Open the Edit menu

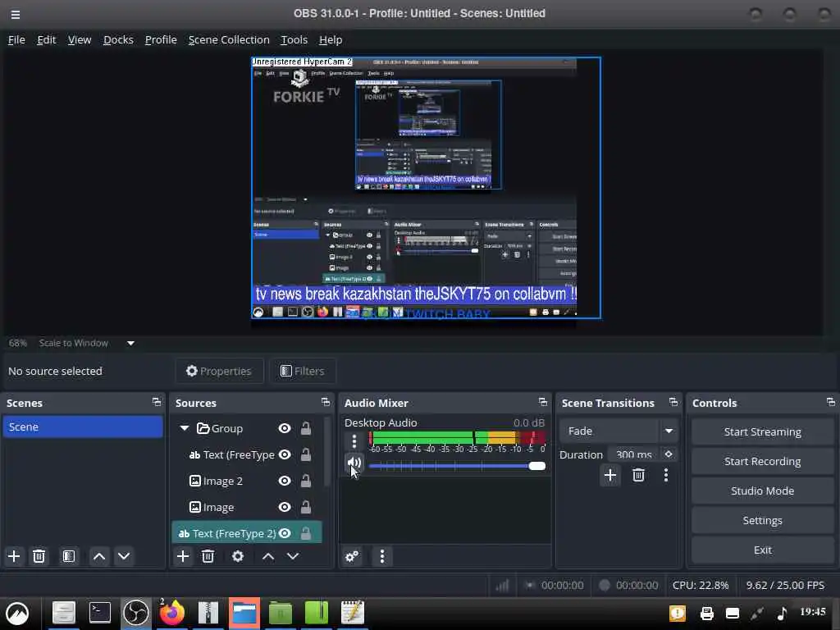(x=46, y=39)
